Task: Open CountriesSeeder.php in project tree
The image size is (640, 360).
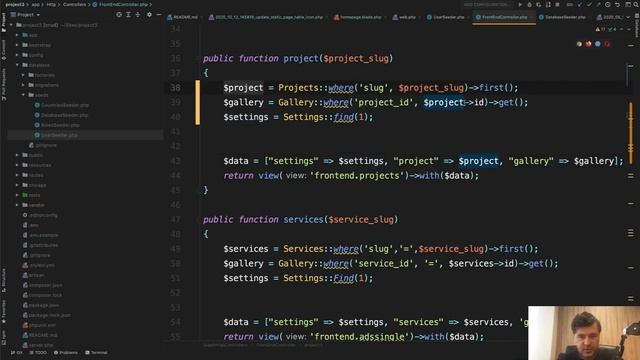Action: (x=62, y=105)
